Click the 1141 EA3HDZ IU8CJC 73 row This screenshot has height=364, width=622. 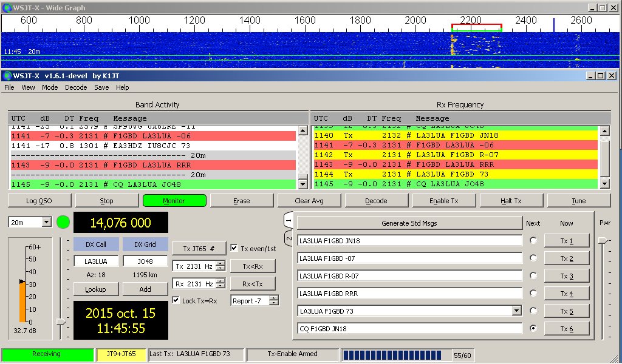[153, 146]
